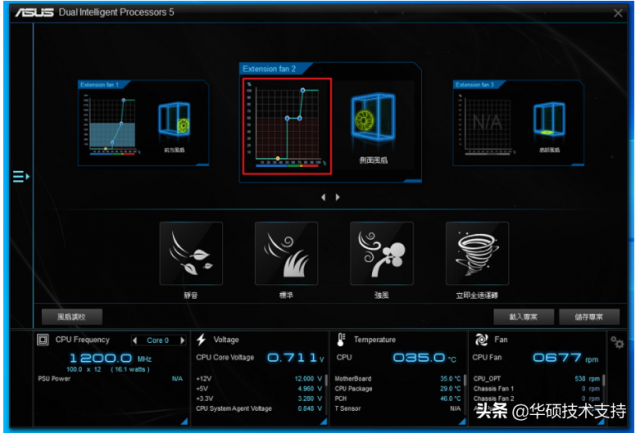This screenshot has height=433, width=640.
Task: Click the bottom chassis fan icon in Extension fan 3
Action: click(x=549, y=119)
